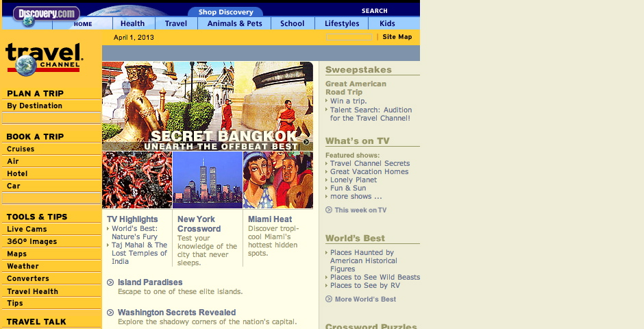The width and height of the screenshot is (644, 329).
Task: Go to the HOME navigation item
Action: tap(83, 24)
